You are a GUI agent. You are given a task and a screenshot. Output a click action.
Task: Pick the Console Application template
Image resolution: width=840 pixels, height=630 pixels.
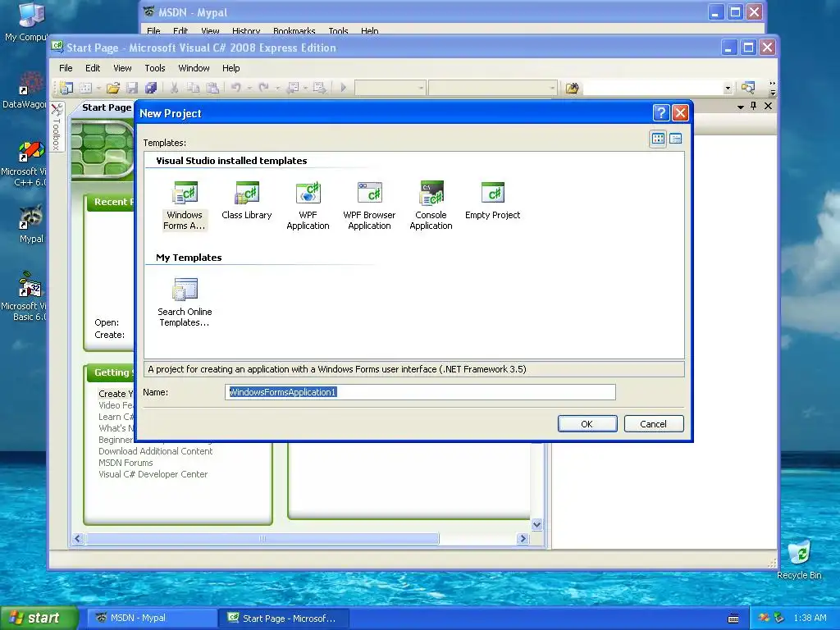(x=431, y=206)
